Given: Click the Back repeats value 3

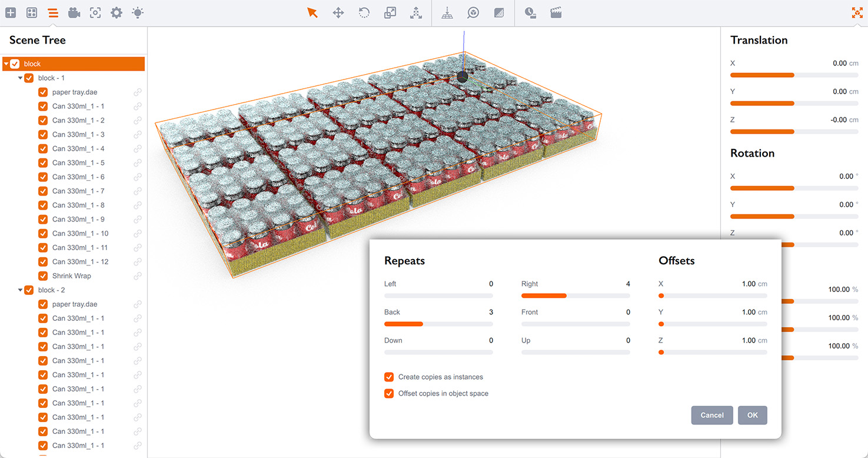Looking at the screenshot, I should point(491,312).
